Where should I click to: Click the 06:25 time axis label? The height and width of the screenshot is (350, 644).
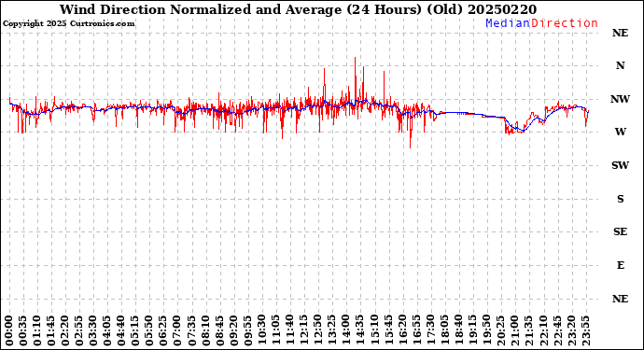pos(163,331)
